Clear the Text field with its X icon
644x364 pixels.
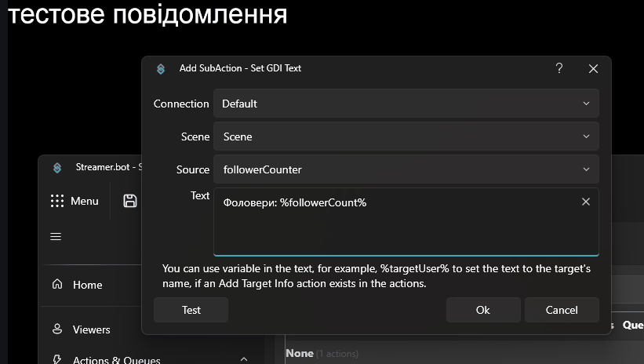pyautogui.click(x=585, y=202)
